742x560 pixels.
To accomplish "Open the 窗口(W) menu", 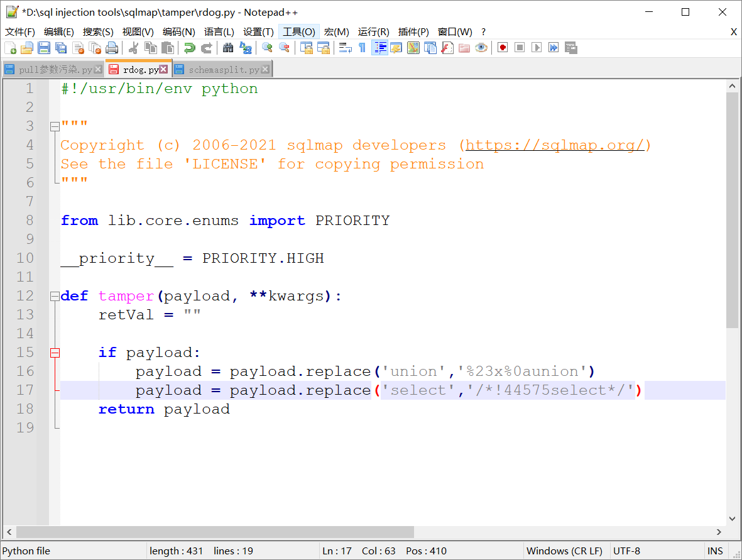I will 455,31.
